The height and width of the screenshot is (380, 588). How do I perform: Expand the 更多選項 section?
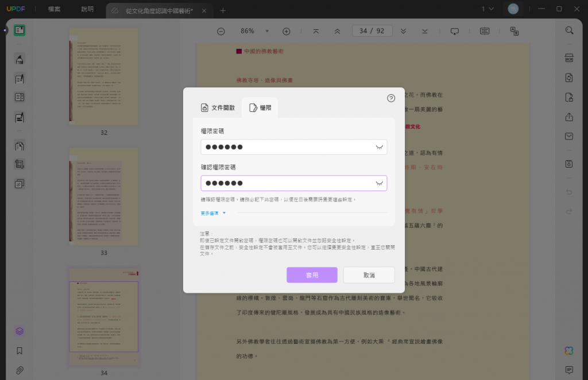[213, 213]
